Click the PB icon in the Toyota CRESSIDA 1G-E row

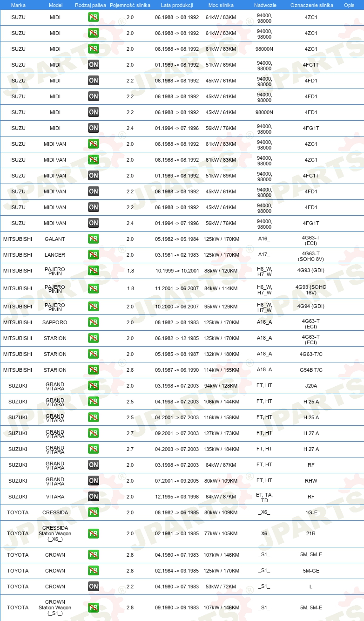click(x=94, y=512)
